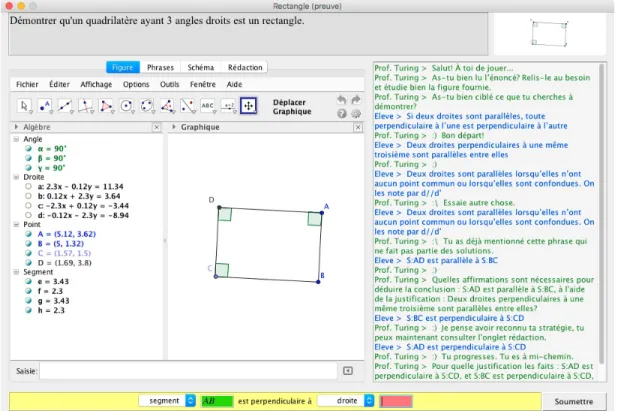Viewport: 618px width, 411px height.
Task: Open the Options menu
Action: (x=136, y=84)
